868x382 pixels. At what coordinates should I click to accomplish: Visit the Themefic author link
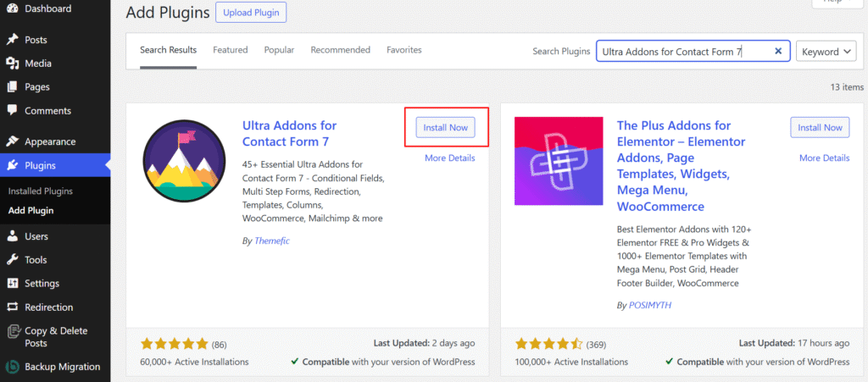272,241
